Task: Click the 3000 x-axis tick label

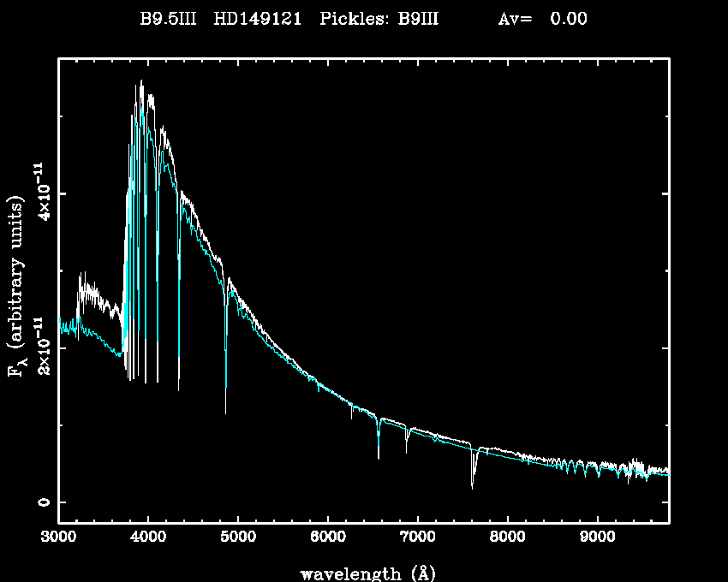Action: click(58, 537)
